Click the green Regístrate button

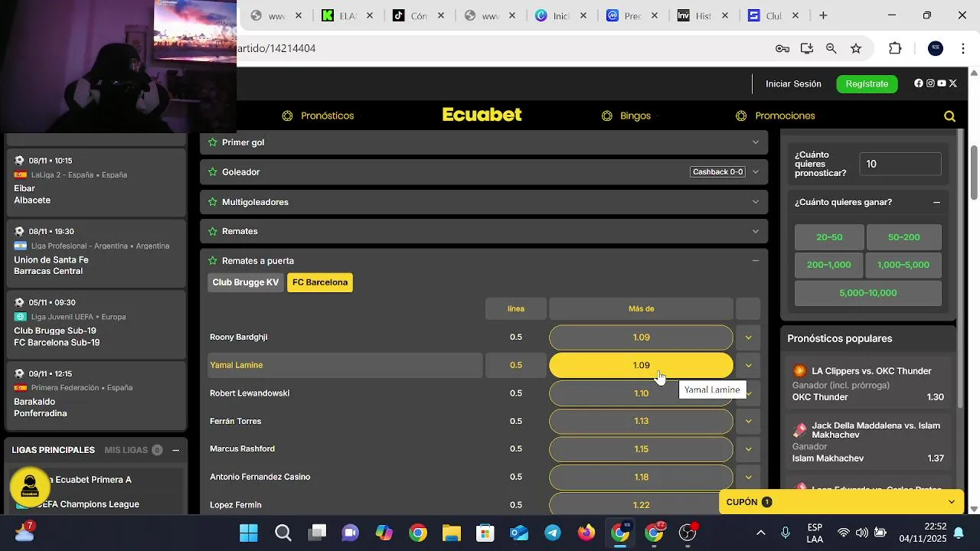867,83
